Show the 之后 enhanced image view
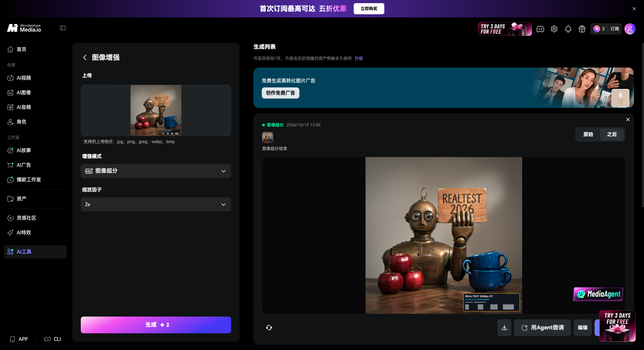644x350 pixels. (x=612, y=134)
